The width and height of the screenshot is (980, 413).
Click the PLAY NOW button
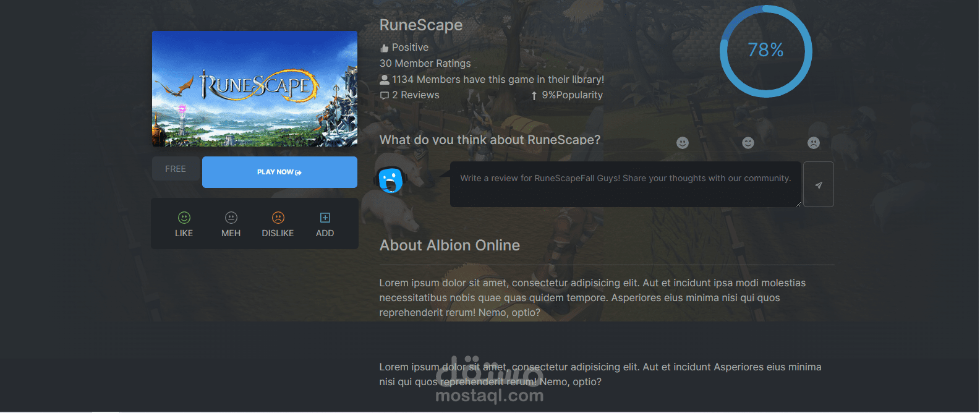279,172
